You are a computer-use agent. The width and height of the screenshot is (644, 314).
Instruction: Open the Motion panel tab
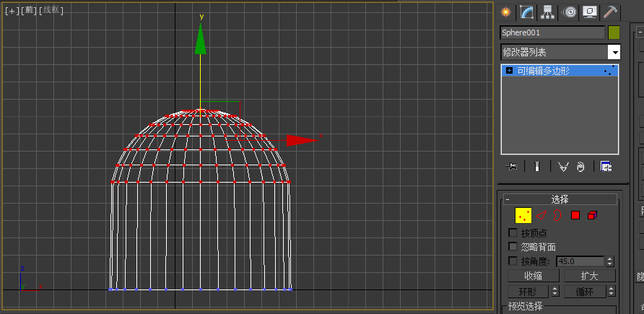pos(569,12)
